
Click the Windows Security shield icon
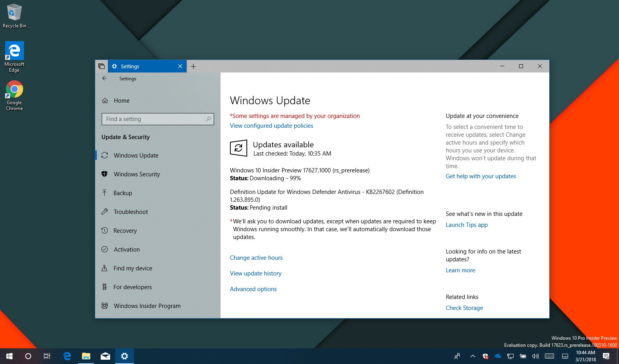pyautogui.click(x=105, y=174)
